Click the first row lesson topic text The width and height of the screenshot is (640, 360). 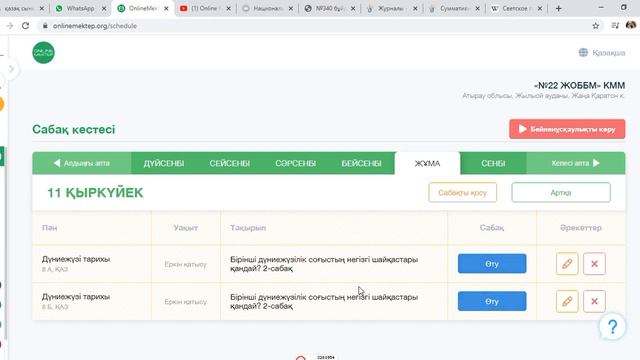[x=324, y=264]
